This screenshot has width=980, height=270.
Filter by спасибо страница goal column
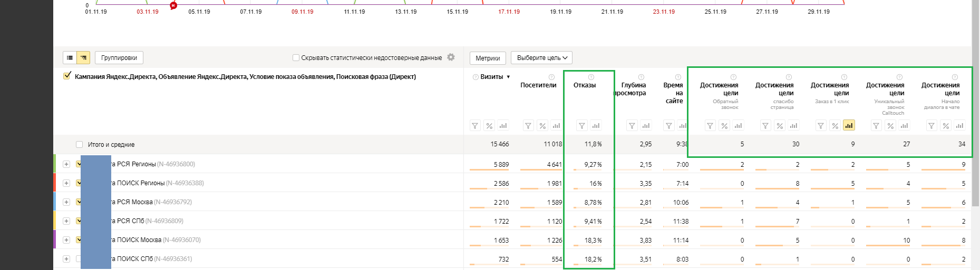765,125
